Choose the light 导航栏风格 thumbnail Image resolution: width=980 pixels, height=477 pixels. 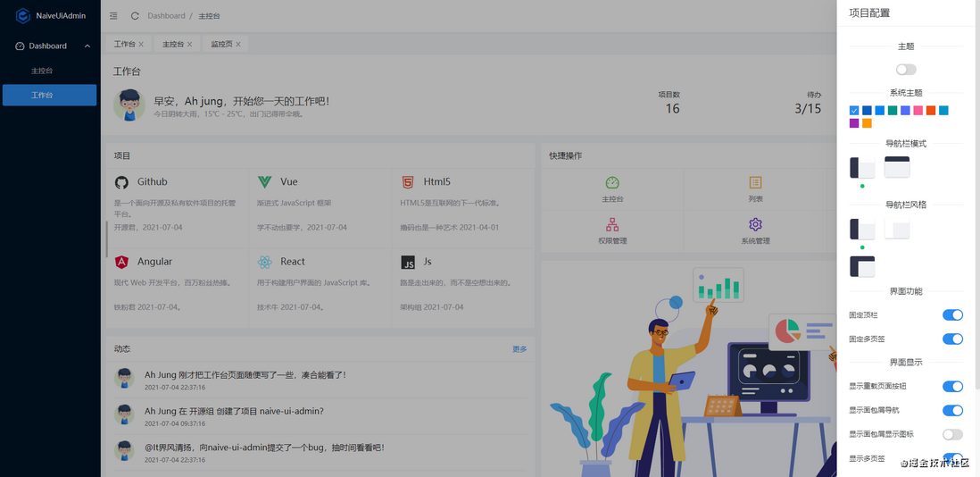pyautogui.click(x=897, y=229)
